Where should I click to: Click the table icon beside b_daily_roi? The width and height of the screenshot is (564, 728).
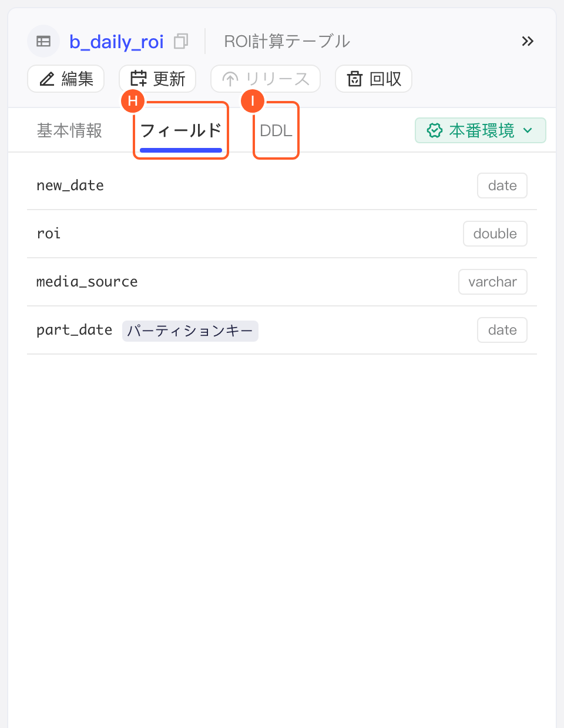coord(43,41)
